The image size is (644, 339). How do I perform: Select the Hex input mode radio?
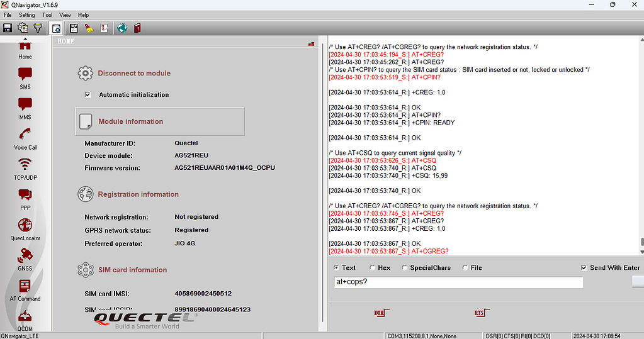click(x=372, y=267)
